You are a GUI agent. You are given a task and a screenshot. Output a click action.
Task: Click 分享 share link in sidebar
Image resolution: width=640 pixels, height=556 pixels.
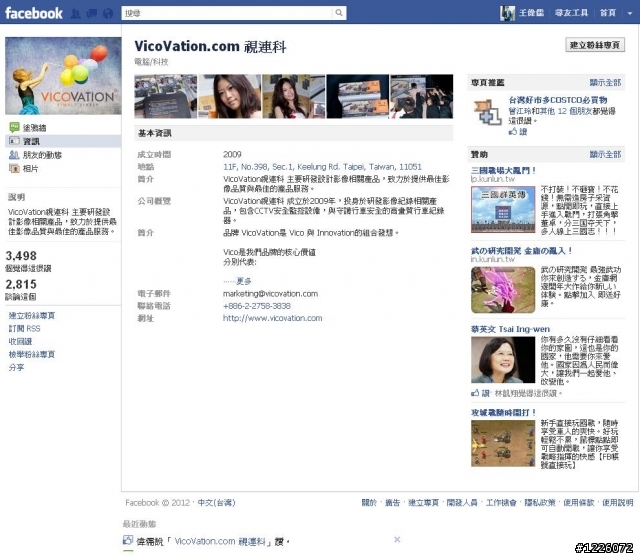coord(16,367)
